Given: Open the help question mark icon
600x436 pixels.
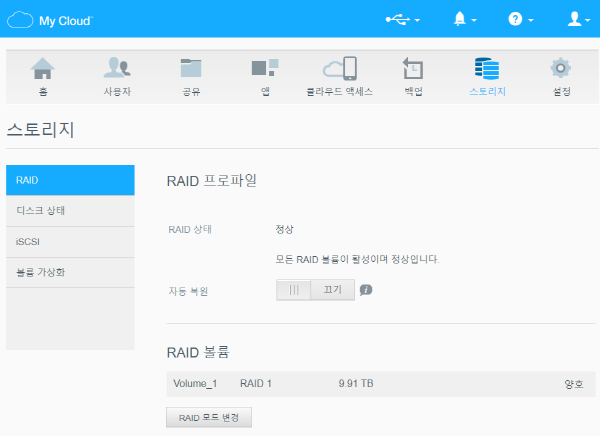Looking at the screenshot, I should click(515, 19).
